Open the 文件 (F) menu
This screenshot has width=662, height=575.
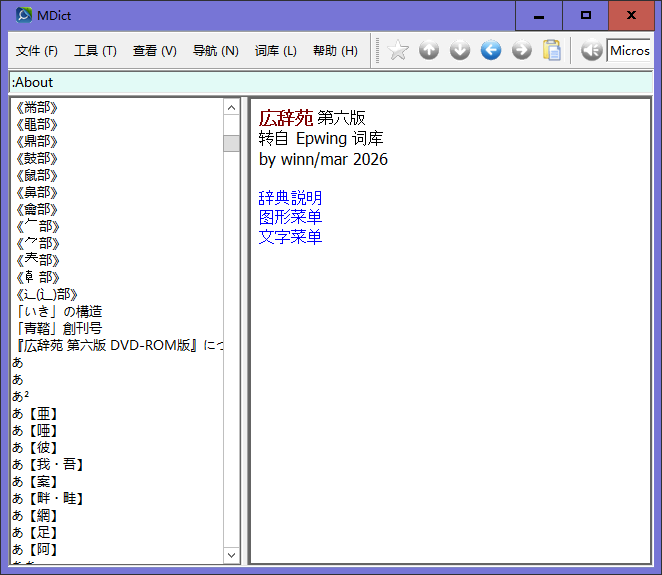(x=37, y=51)
